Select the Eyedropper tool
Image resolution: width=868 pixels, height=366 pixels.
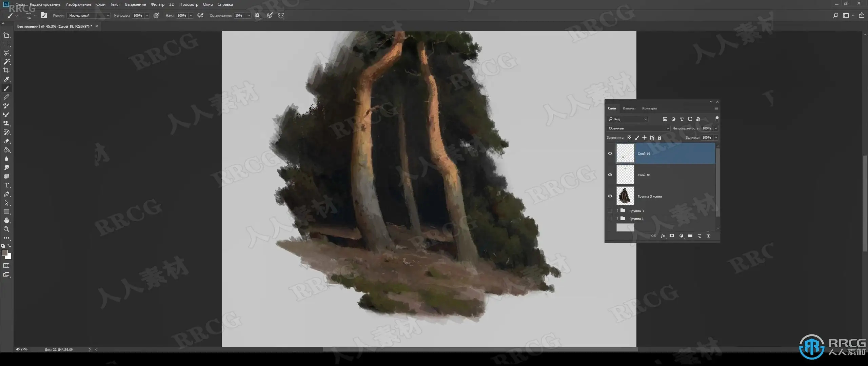[6, 79]
